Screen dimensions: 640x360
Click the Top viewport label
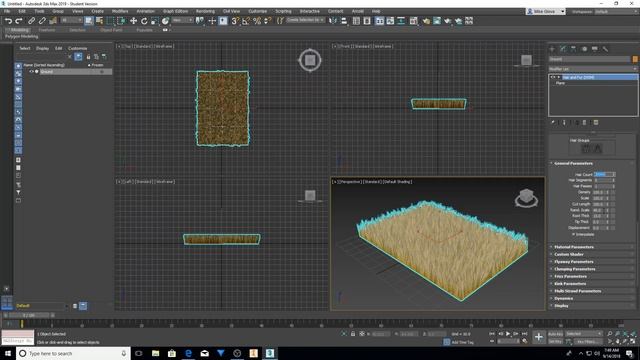[x=128, y=46]
